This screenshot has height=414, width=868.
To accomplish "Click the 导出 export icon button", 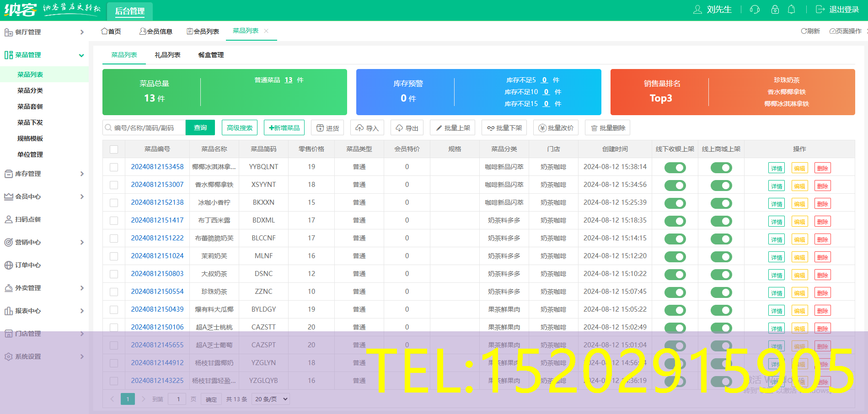I will 399,128.
